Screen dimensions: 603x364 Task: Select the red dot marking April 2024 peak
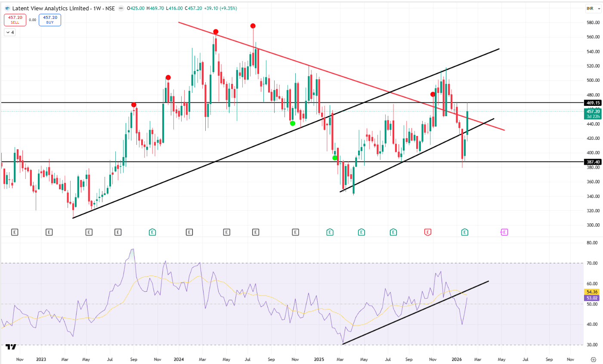pos(216,32)
